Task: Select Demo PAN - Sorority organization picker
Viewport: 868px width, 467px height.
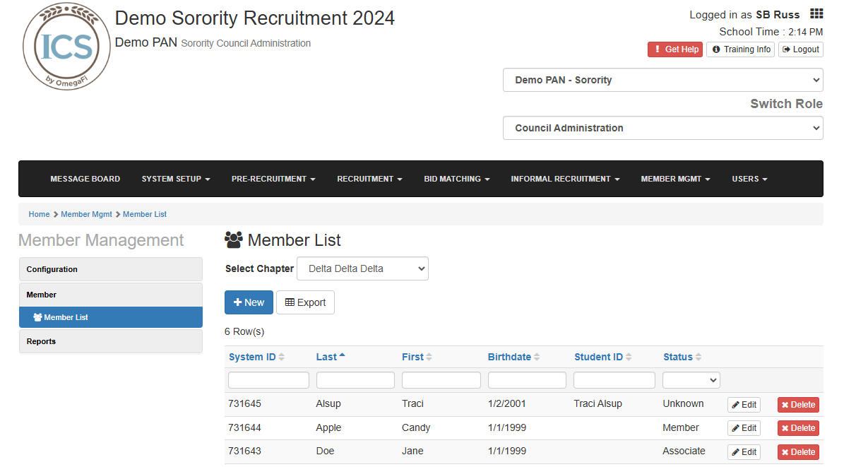Action: point(662,80)
